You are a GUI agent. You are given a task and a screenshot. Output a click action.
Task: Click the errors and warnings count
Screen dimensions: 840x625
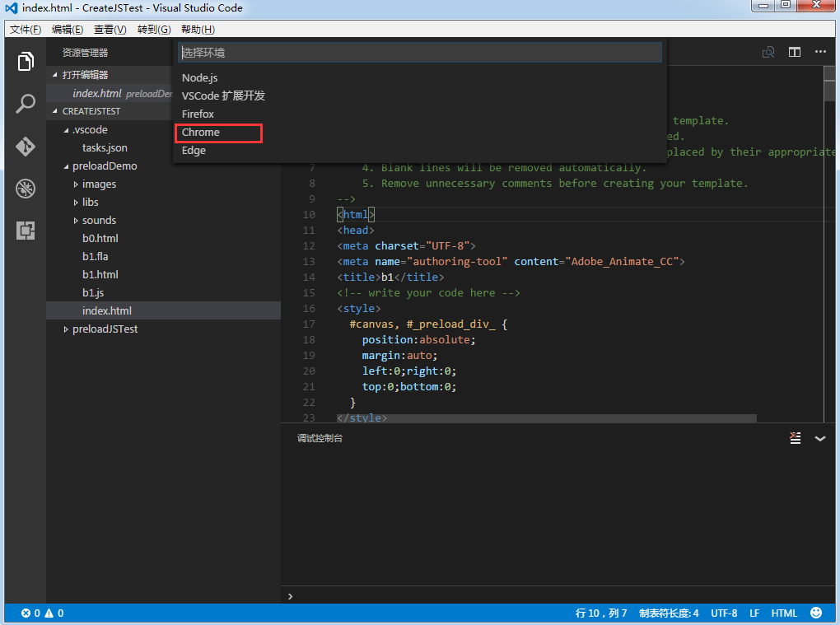pos(42,613)
